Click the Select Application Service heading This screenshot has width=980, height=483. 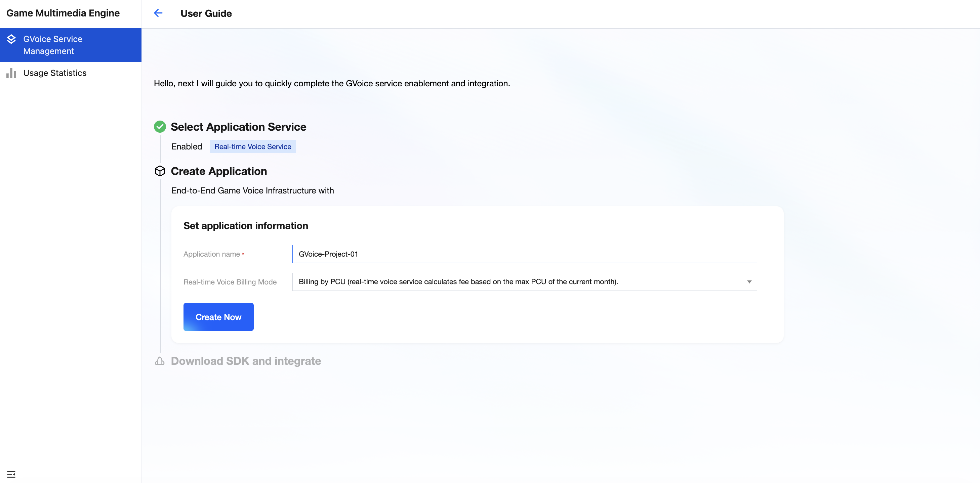238,127
